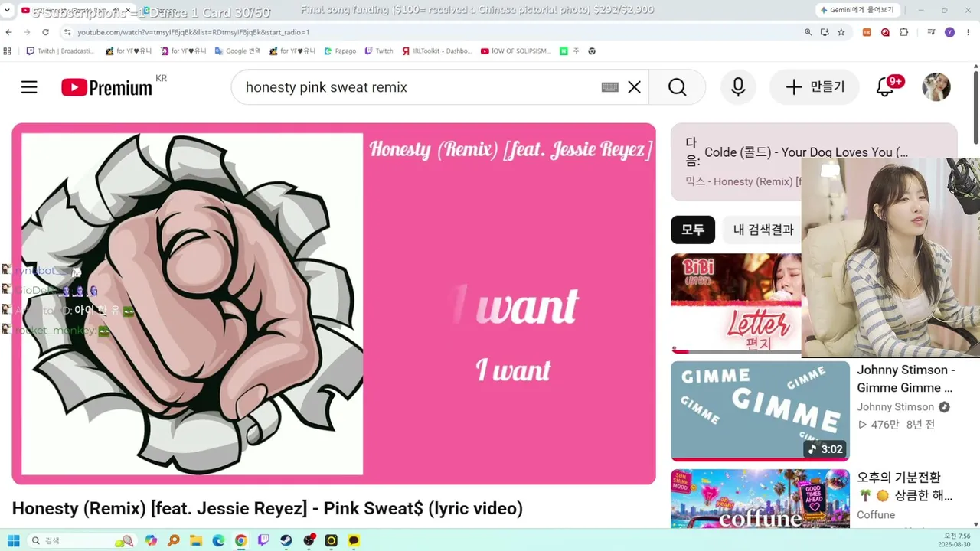Click the Honesty lyric video player
The height and width of the screenshot is (551, 980).
[334, 304]
